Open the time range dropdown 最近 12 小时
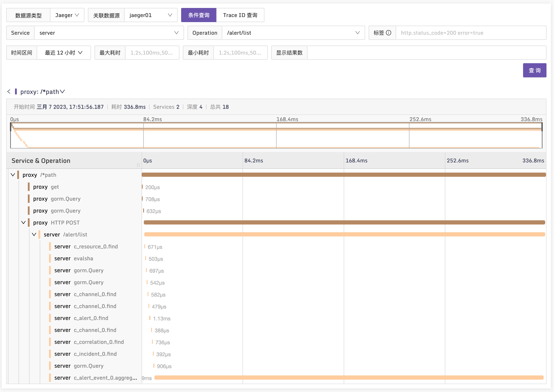Screen dimensions: 554x392 [64, 53]
